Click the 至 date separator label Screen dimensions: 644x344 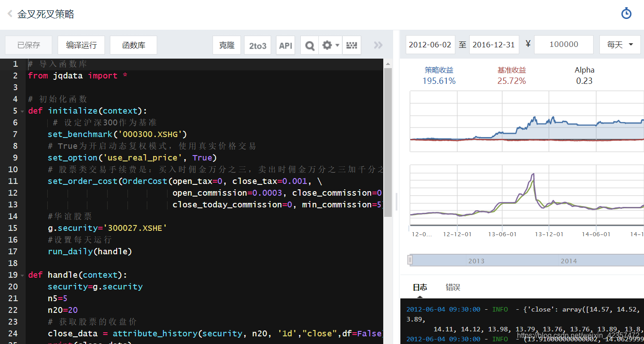463,45
